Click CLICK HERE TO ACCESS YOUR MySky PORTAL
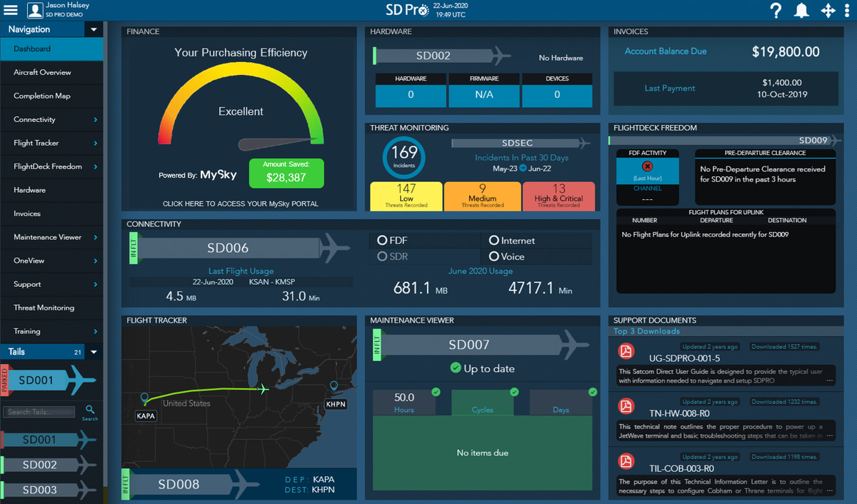Screen dimensions: 857x504 click(241, 203)
